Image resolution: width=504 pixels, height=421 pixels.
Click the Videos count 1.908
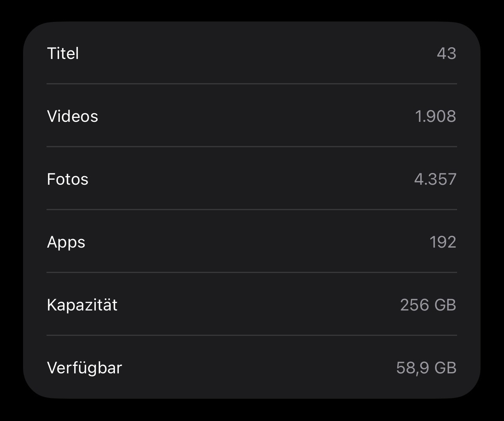pyautogui.click(x=435, y=116)
